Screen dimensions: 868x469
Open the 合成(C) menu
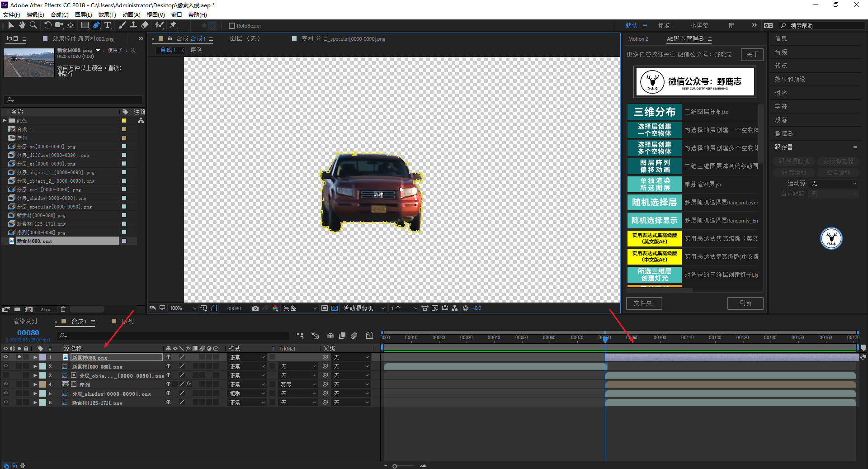point(60,15)
